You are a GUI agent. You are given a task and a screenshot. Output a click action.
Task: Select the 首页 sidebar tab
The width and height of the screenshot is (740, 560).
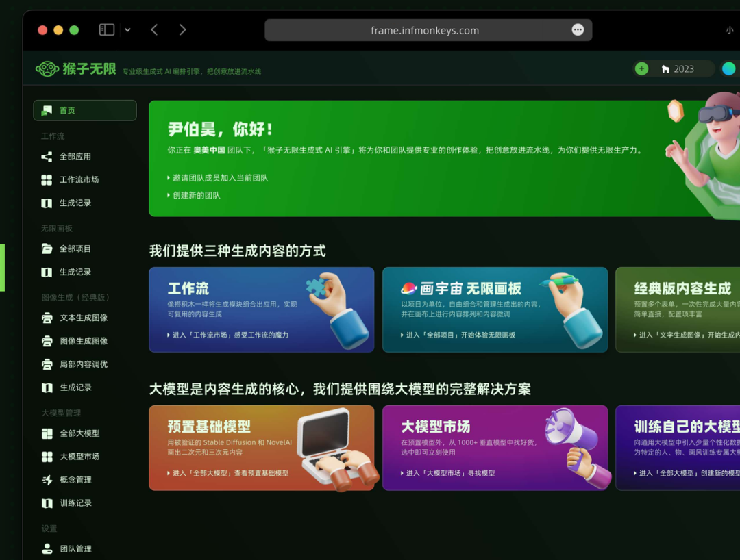pyautogui.click(x=85, y=110)
